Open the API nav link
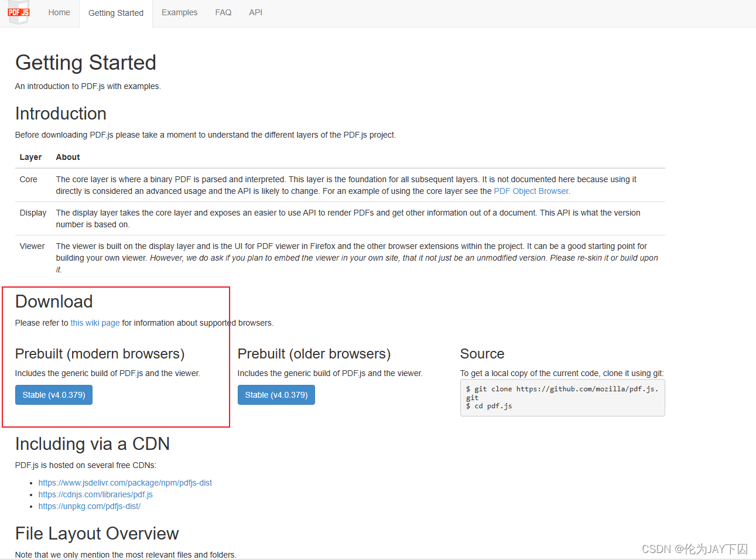The image size is (756, 560). pyautogui.click(x=255, y=12)
